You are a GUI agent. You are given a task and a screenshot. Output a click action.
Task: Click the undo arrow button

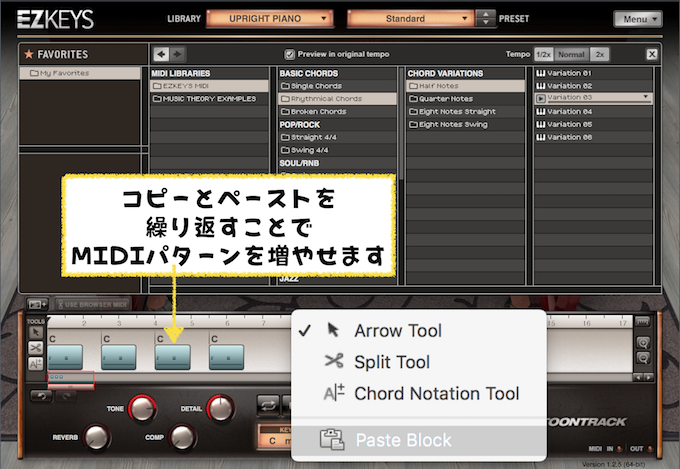coord(41,396)
